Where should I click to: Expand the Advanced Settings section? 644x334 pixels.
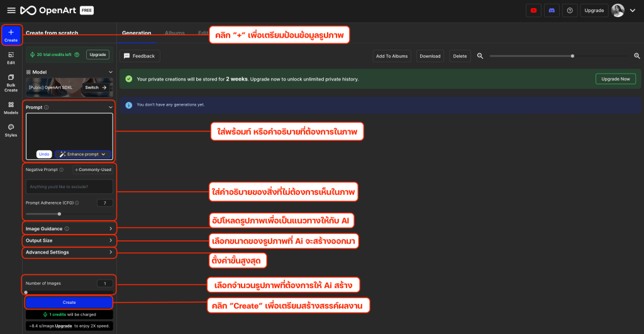[69, 252]
